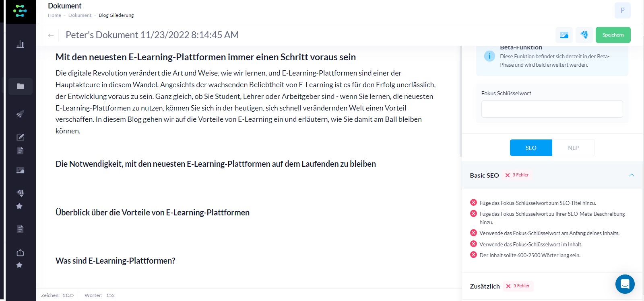Screen dimensions: 644x301
Task: Click the rocket icon in the sidebar
Action: (20, 114)
